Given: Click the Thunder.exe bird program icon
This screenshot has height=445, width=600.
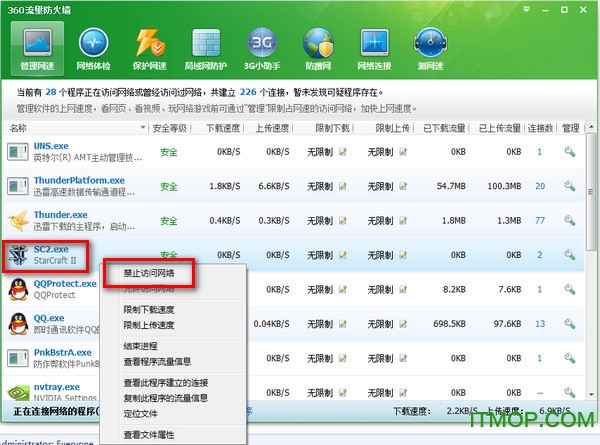Looking at the screenshot, I should (x=18, y=221).
